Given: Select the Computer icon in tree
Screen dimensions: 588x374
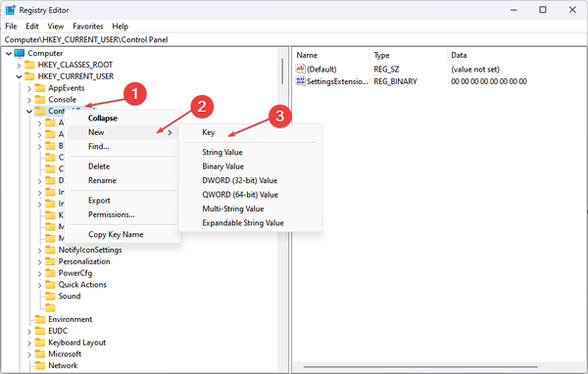Looking at the screenshot, I should 20,53.
